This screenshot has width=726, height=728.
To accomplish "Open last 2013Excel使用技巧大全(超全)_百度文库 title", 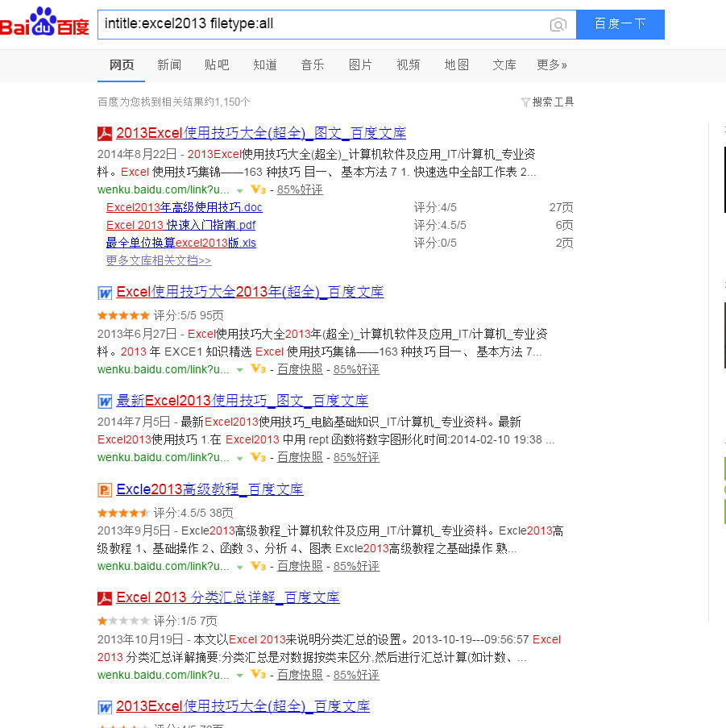I will 243,706.
